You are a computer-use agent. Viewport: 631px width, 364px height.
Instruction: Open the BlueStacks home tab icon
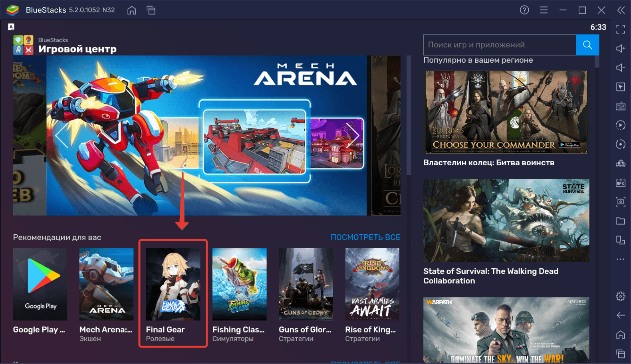[x=132, y=10]
